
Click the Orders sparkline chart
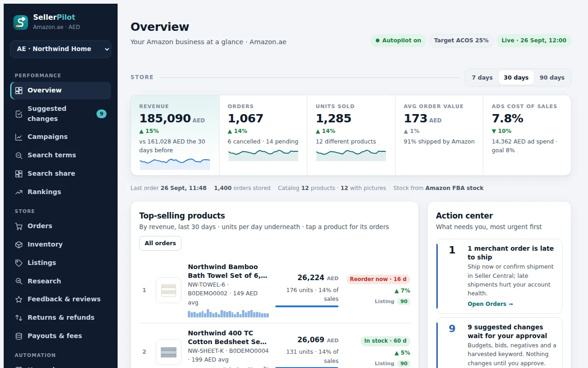pos(263,155)
